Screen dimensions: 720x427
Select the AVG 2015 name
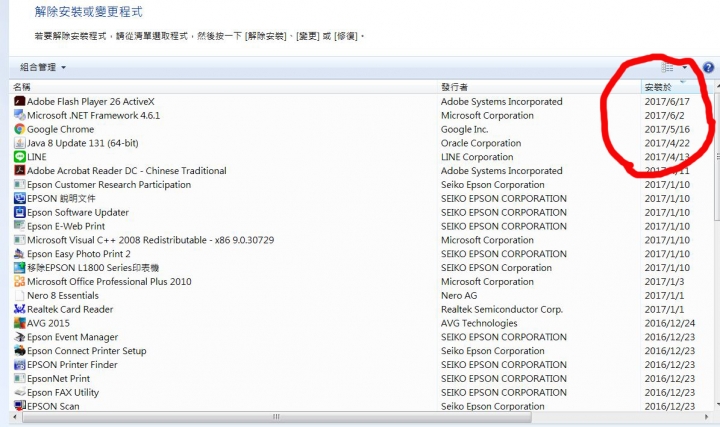(x=48, y=323)
